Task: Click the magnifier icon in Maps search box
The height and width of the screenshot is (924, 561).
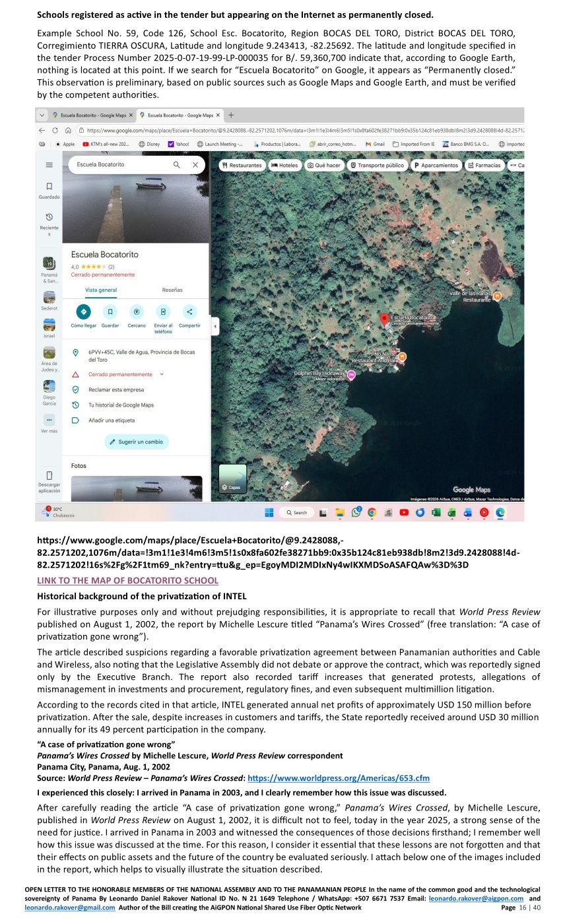Action: (177, 165)
